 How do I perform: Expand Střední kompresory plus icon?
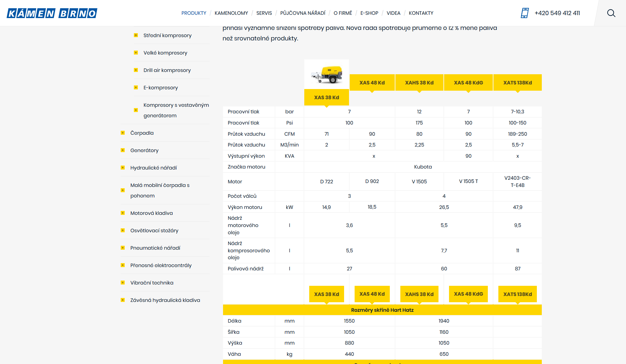tap(136, 35)
